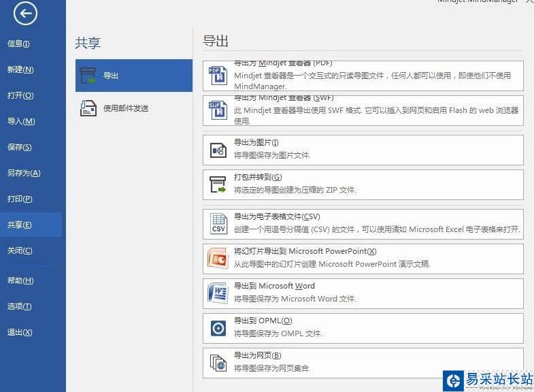
Task: Click the Mindjet 查看器 (SWF) export description
Action: click(376, 116)
